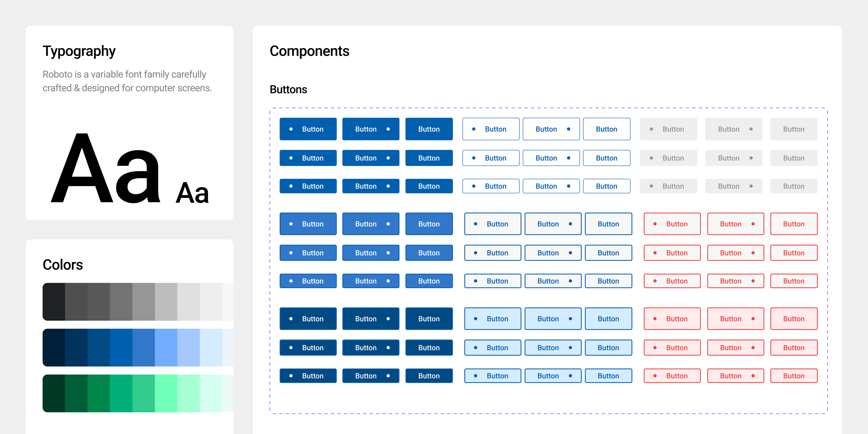868x434 pixels.
Task: Click the Components heading
Action: pos(309,51)
